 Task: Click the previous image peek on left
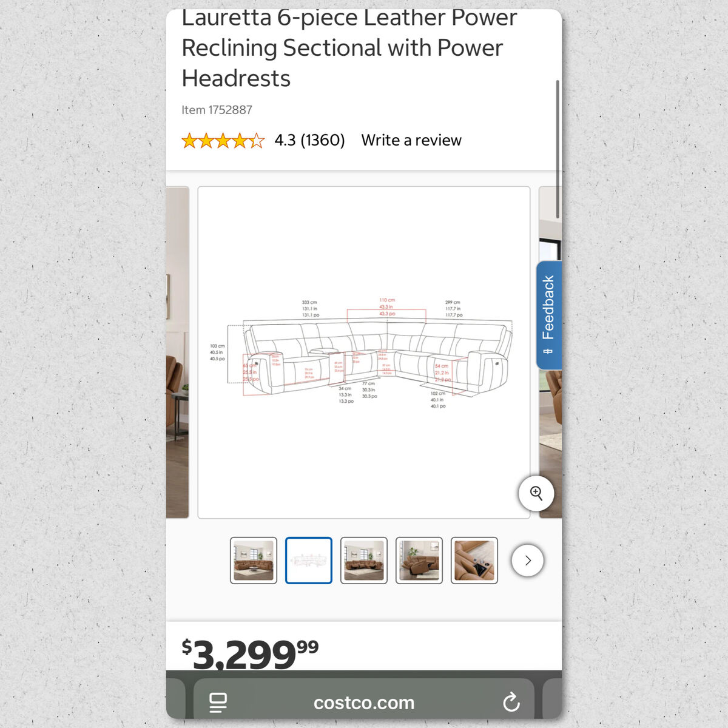(x=178, y=352)
